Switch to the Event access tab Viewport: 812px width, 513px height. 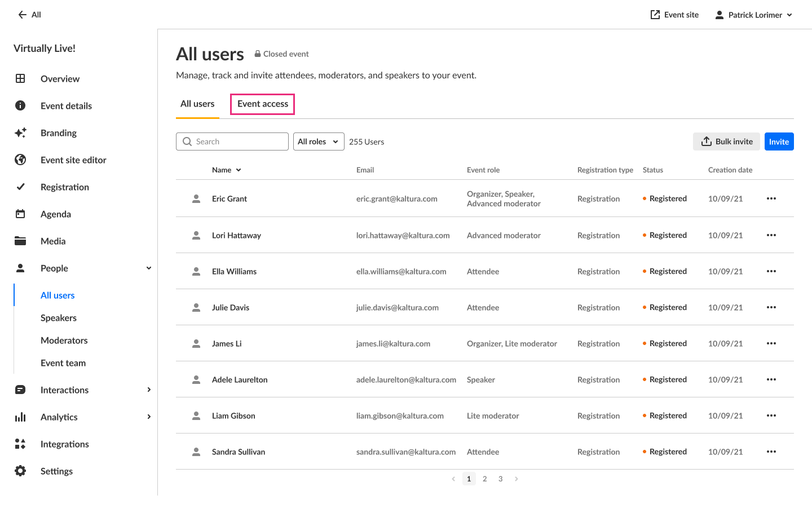263,104
